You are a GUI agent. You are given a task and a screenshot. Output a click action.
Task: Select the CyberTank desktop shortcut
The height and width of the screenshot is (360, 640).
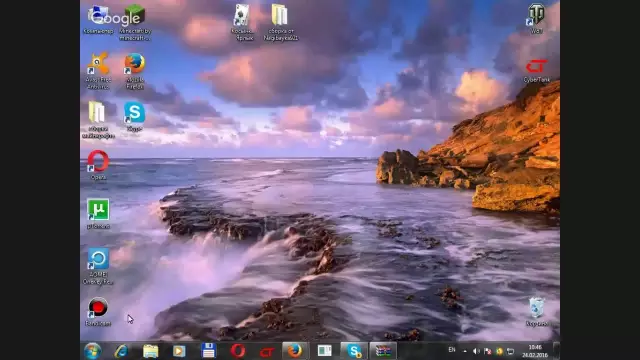pyautogui.click(x=536, y=71)
